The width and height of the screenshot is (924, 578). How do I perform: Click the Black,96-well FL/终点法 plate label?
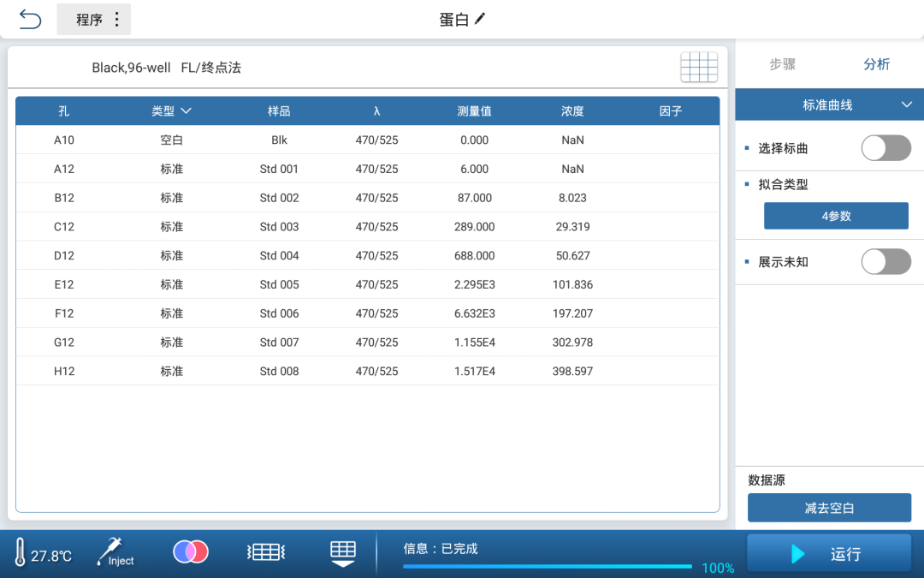(166, 68)
